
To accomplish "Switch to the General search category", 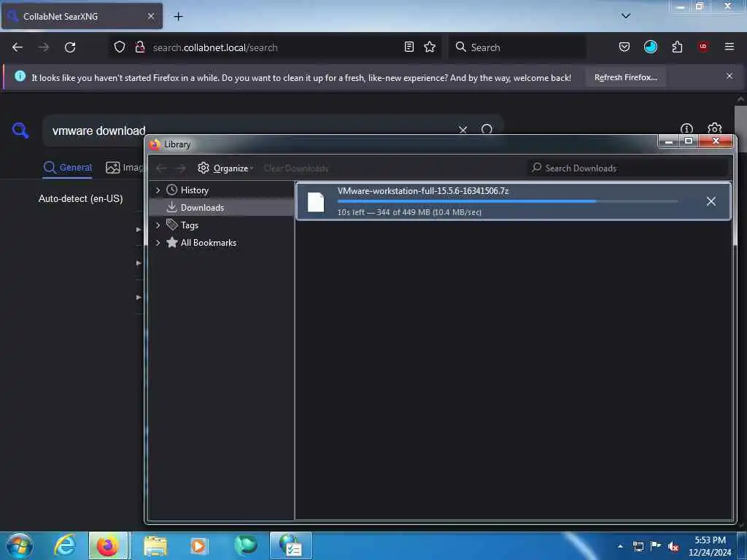I will 67,168.
